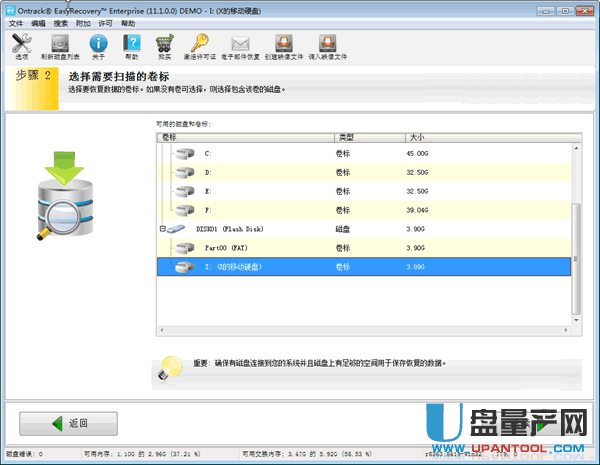Click the 类型 (Type) column header
600x465 pixels.
click(x=367, y=136)
